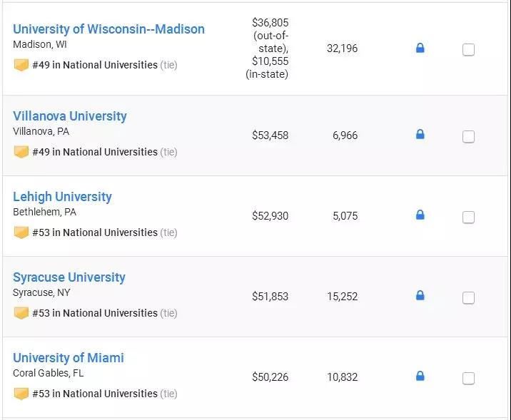Screen dimensions: 511x420
Task: Enable the Syracuse University checkbox
Action: pyautogui.click(x=468, y=298)
